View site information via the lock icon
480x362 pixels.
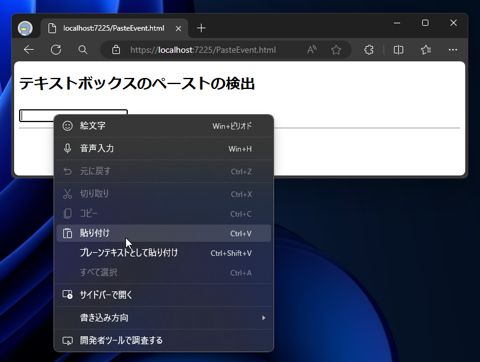(116, 50)
